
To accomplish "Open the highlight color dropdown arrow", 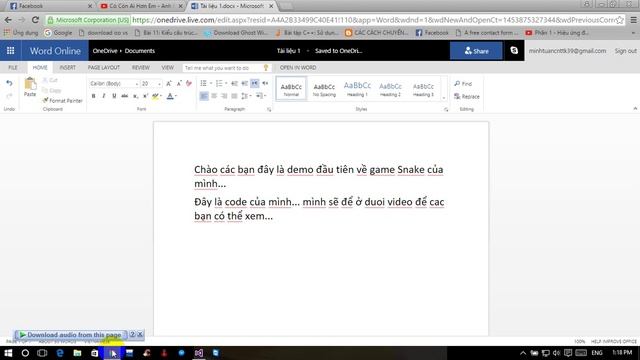I will coord(161,96).
